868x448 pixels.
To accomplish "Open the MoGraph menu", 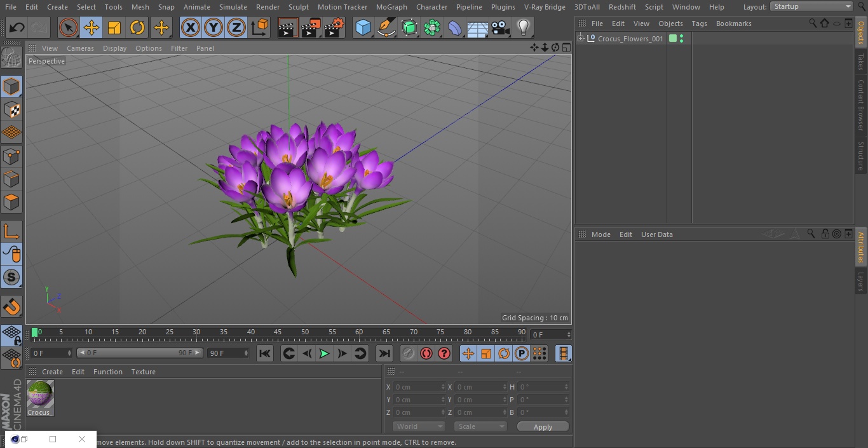I will coord(391,7).
